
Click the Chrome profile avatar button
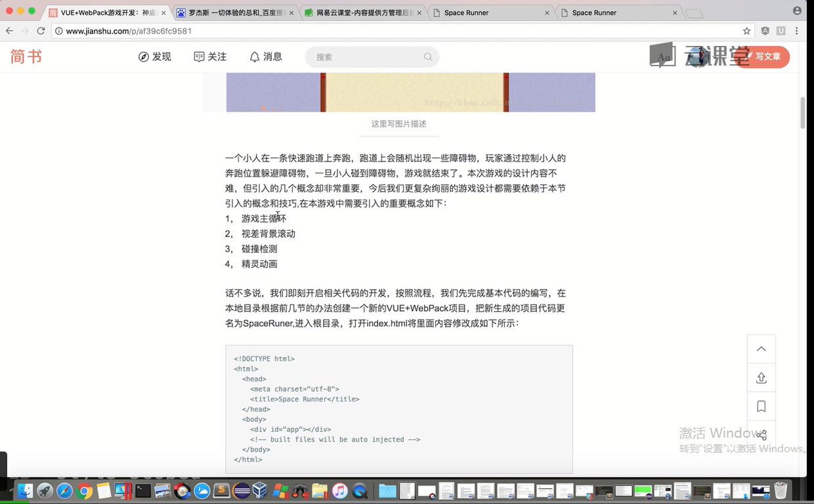[x=797, y=11]
